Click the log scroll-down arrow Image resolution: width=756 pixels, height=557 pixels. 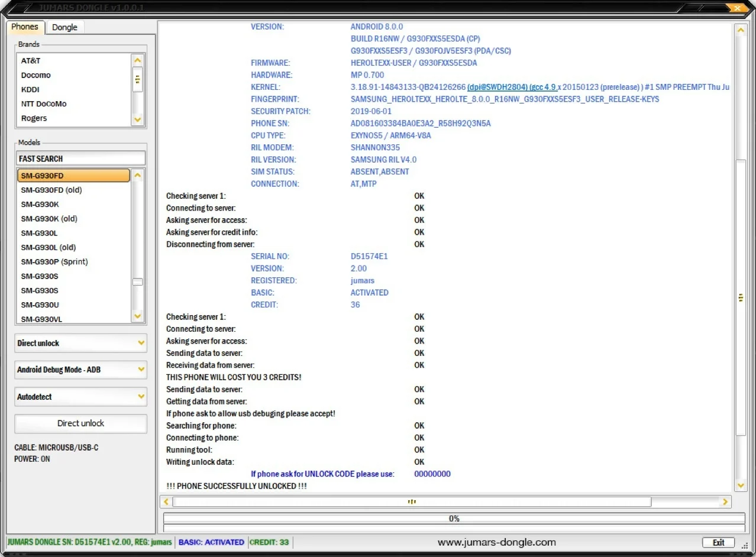pyautogui.click(x=740, y=485)
